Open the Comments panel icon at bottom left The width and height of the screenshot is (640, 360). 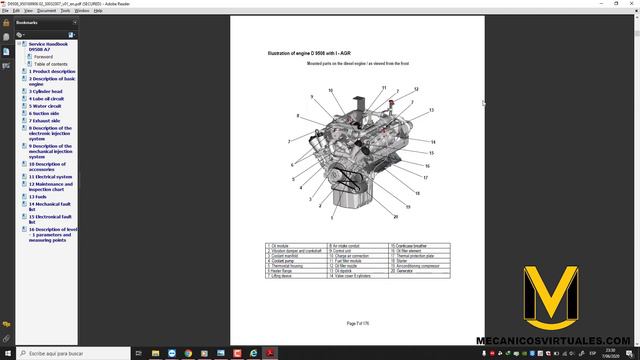[x=6, y=324]
